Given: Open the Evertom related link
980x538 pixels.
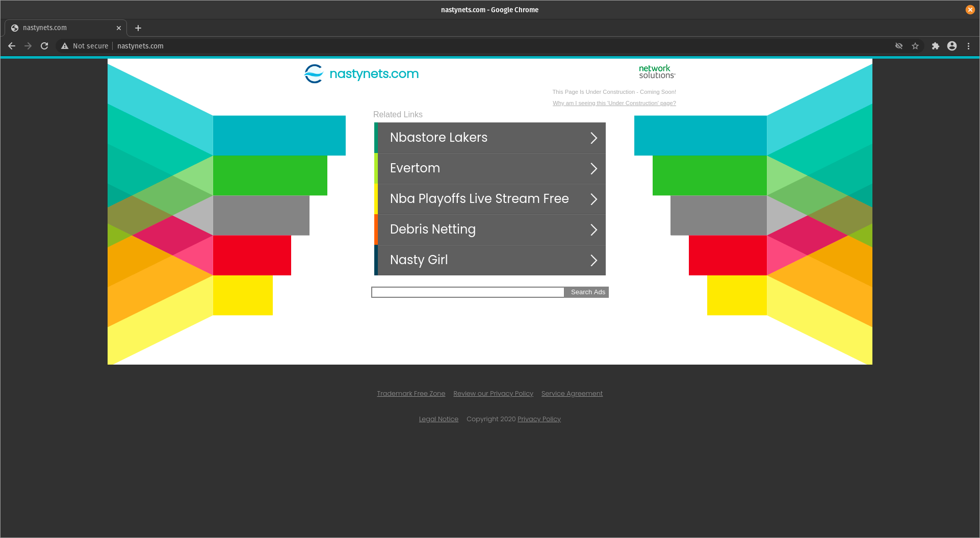Looking at the screenshot, I should click(490, 168).
